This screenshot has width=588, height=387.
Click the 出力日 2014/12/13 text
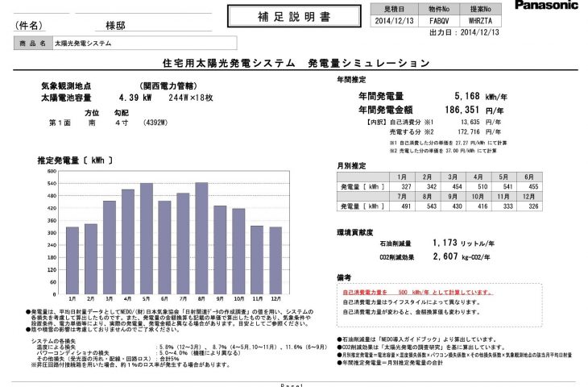pos(464,33)
